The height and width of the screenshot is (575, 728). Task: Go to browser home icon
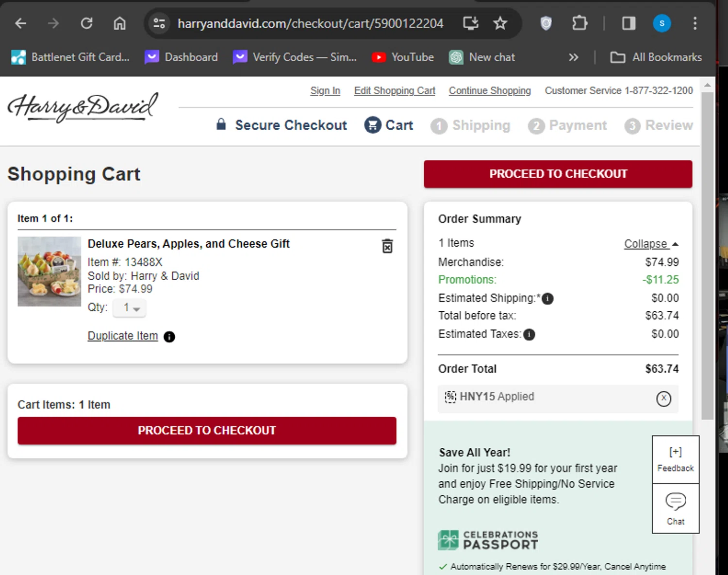[x=119, y=23]
